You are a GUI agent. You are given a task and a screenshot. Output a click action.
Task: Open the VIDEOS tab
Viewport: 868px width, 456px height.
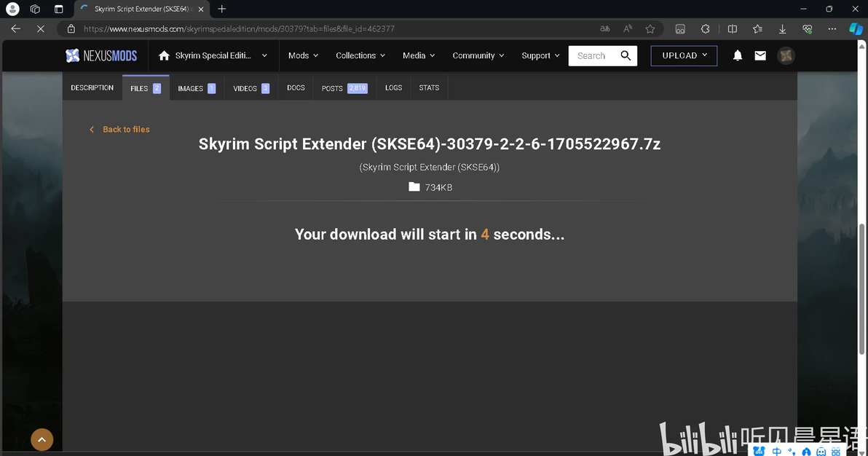click(x=251, y=88)
